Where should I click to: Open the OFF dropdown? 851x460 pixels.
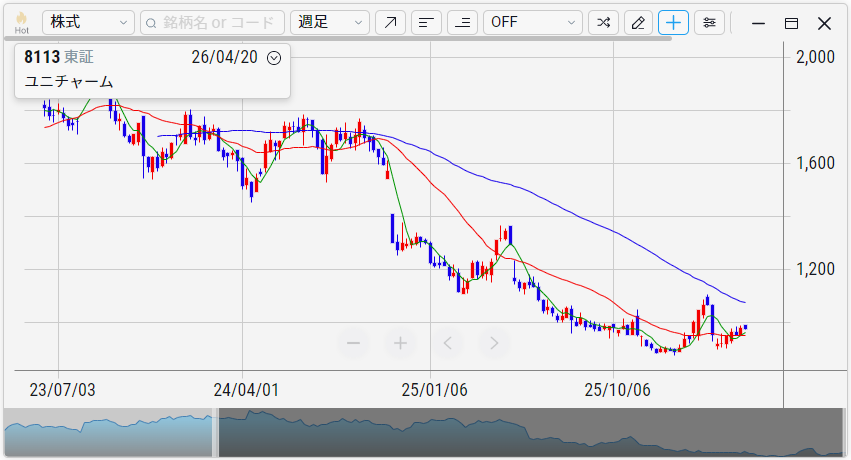tap(532, 23)
